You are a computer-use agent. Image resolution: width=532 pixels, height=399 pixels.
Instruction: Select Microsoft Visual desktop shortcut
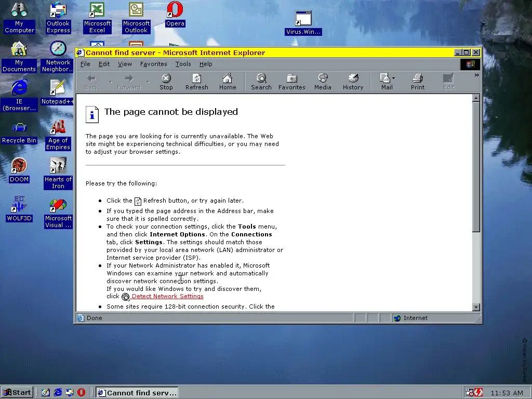click(58, 212)
